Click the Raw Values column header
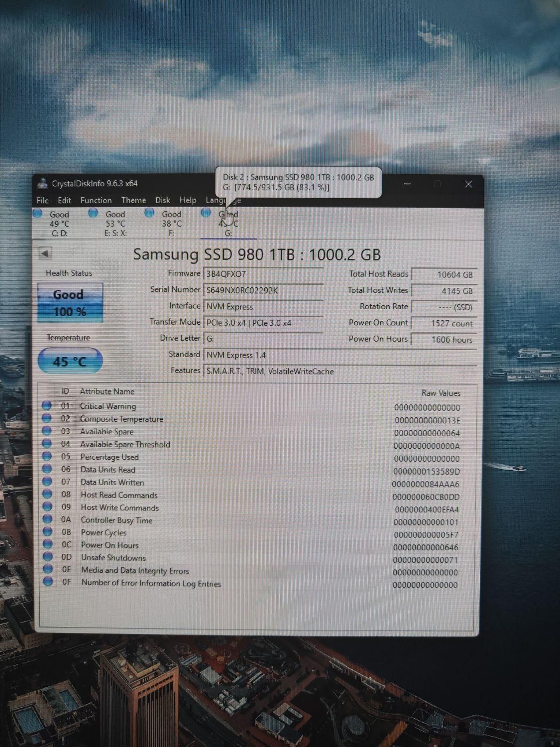560x747 pixels. click(441, 393)
